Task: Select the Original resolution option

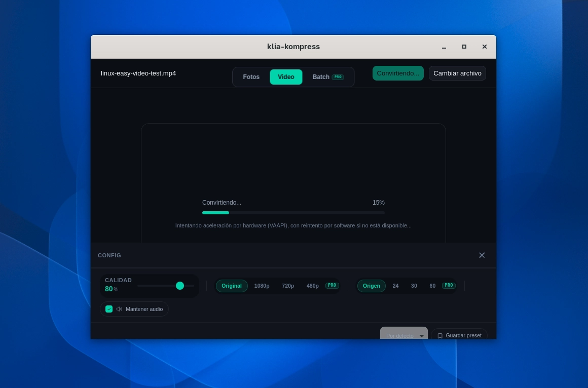Action: pyautogui.click(x=232, y=286)
